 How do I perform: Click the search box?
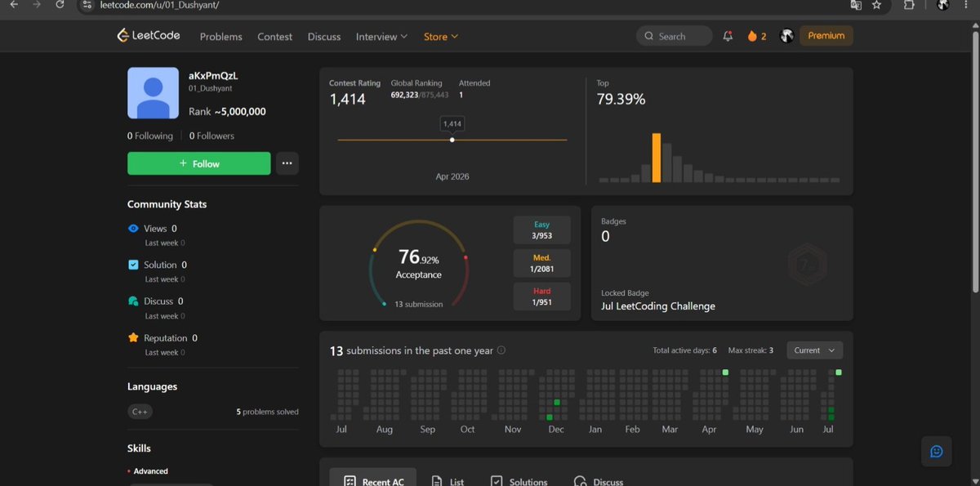point(674,36)
